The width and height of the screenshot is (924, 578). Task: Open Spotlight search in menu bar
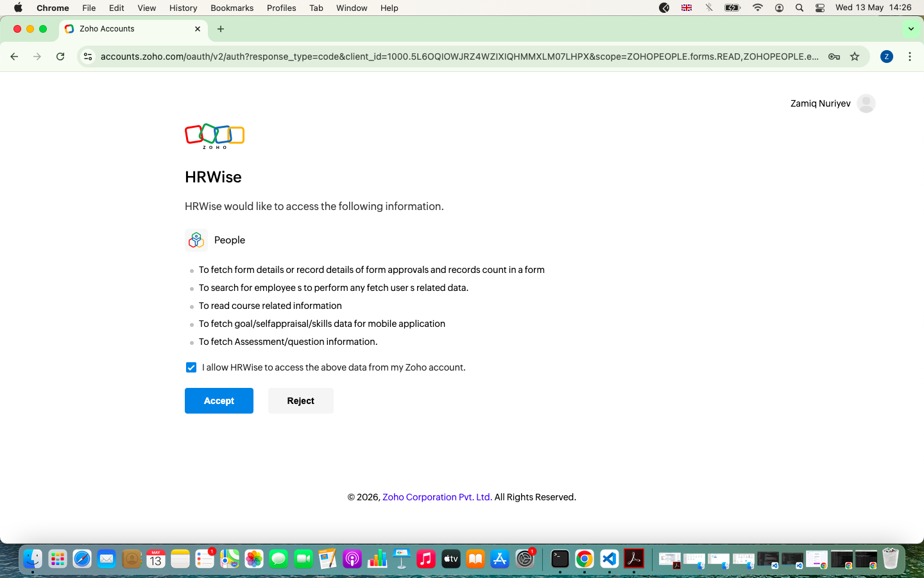[800, 8]
